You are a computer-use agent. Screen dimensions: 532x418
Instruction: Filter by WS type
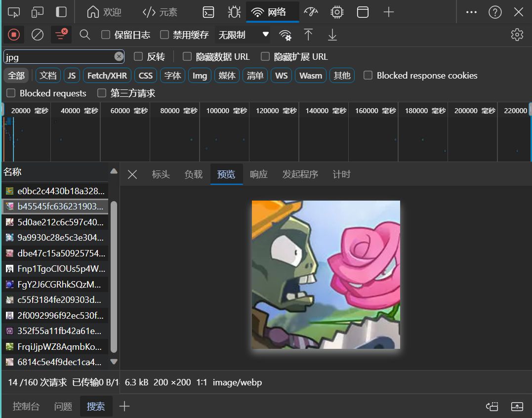pyautogui.click(x=281, y=75)
